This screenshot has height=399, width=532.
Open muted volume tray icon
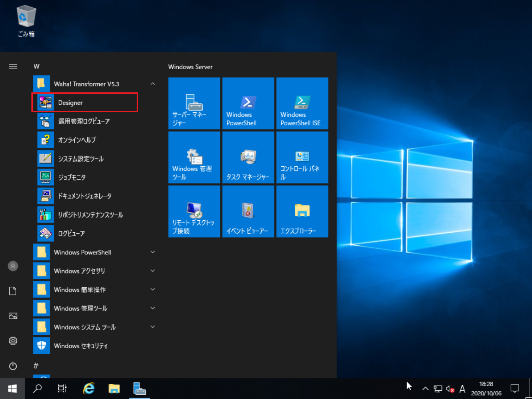(450, 388)
